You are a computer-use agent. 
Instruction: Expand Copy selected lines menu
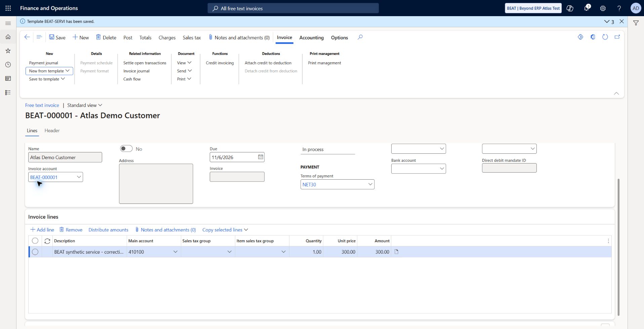click(225, 230)
